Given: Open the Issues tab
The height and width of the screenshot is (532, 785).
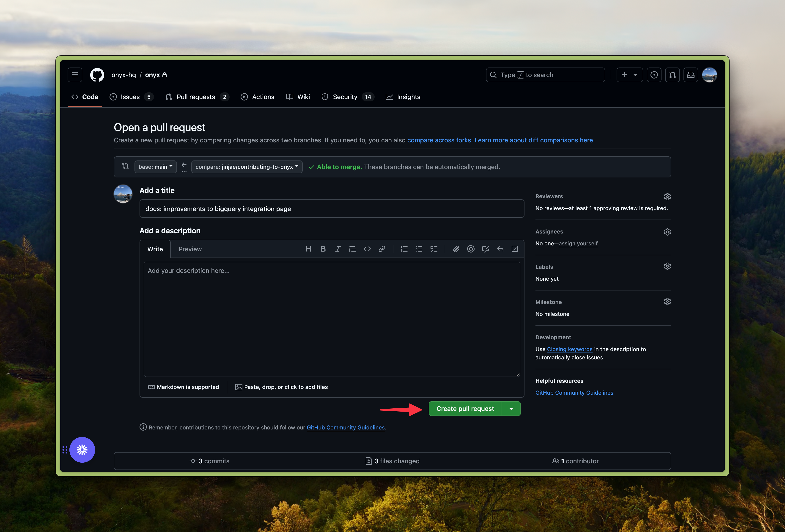Looking at the screenshot, I should coord(131,97).
